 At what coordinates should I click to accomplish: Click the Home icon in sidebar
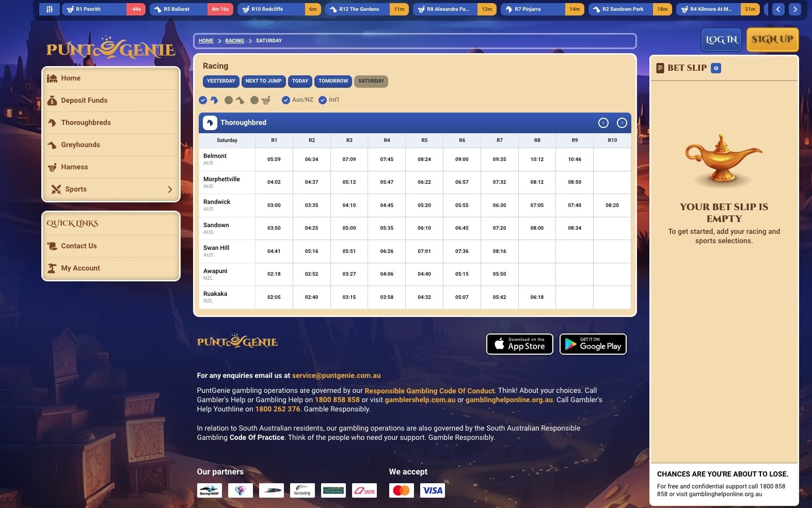(52, 78)
